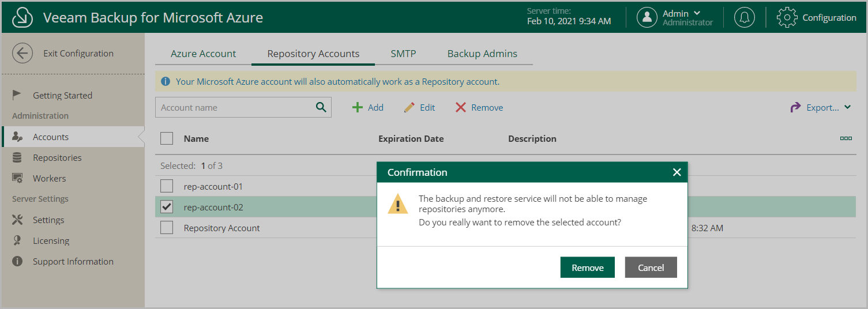Click the blue info icon in banner

[166, 82]
